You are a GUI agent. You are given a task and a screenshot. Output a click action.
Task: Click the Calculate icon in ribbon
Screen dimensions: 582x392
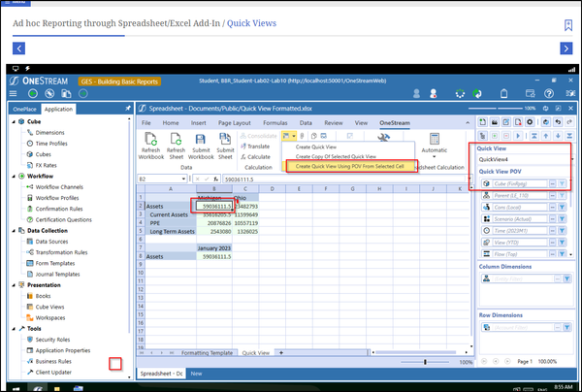tap(254, 155)
